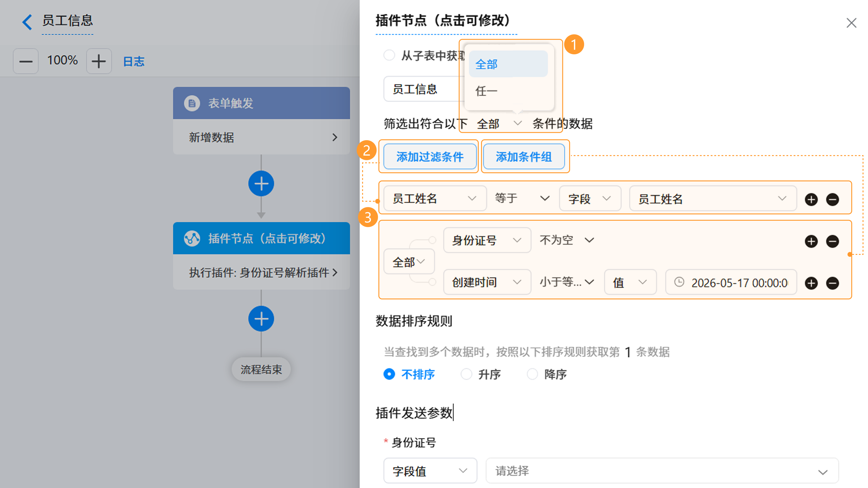Viewport: 868px width, 488px height.
Task: Select the 插件节点（点击可修改）node header
Action: 261,238
